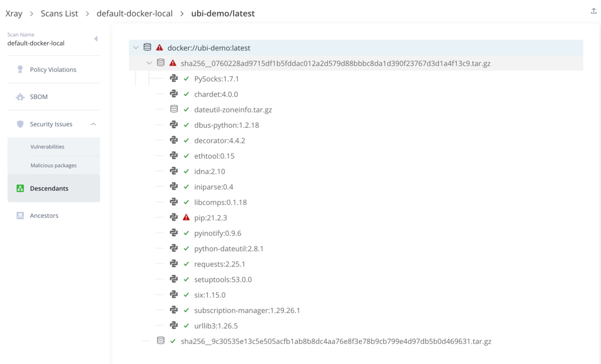The width and height of the screenshot is (601, 364).
Task: Click the green check beside setuptools:53.0.0
Action: (186, 279)
